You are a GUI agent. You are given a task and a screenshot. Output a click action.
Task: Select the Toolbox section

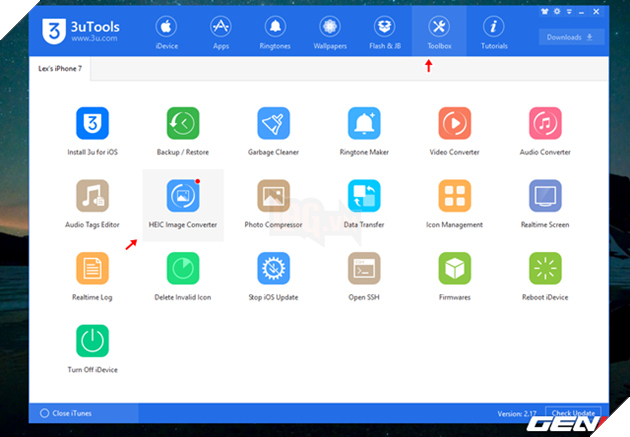click(439, 32)
